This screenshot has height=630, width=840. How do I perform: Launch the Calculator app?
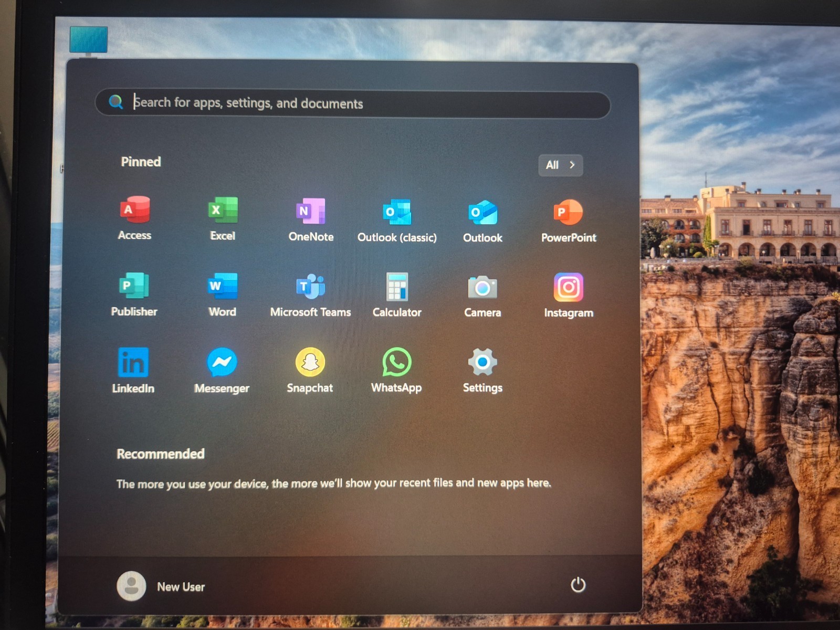[x=397, y=295]
